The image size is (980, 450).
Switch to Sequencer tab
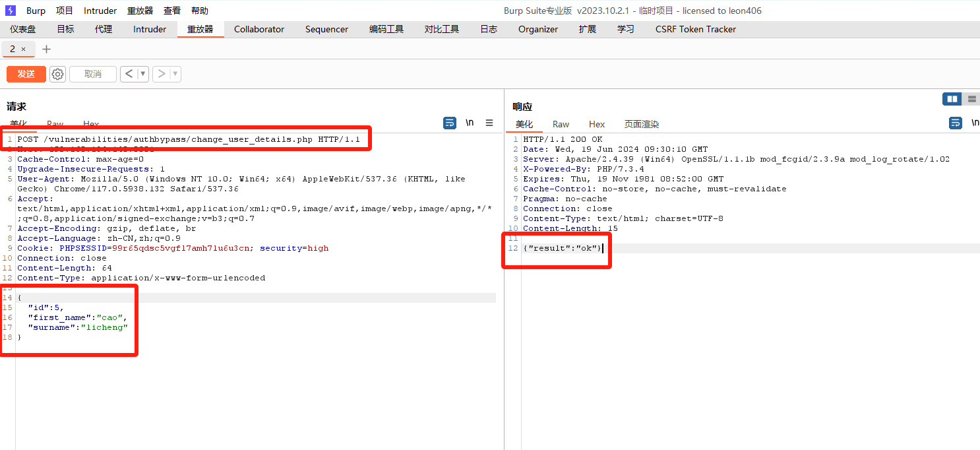[326, 29]
